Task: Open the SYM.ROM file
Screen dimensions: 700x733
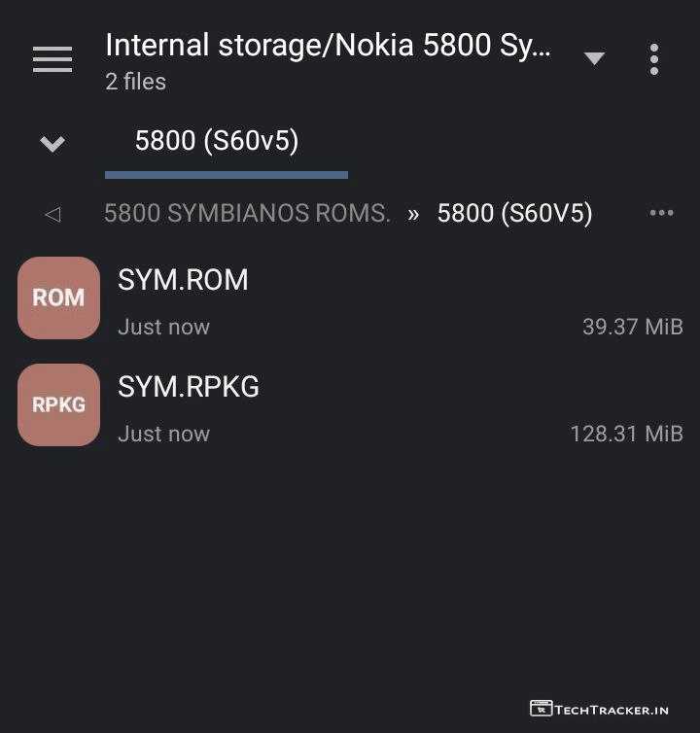Action: point(183,280)
